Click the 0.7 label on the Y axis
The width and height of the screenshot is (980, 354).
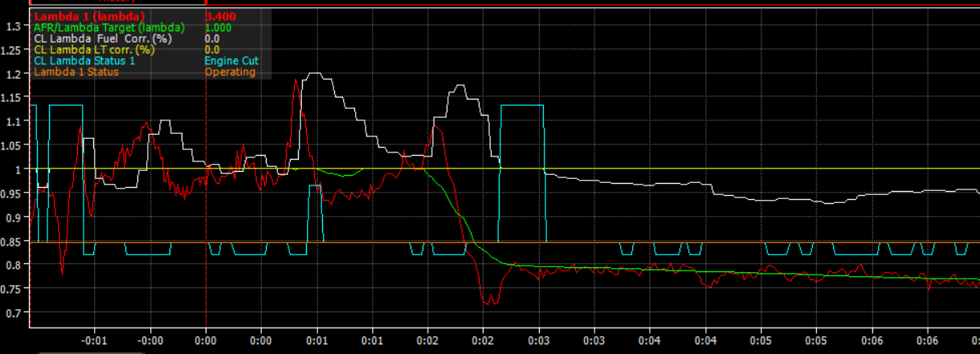(14, 312)
